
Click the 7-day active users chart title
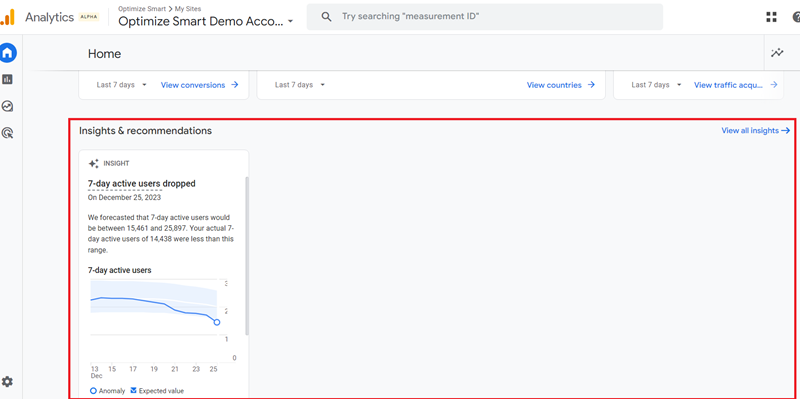pyautogui.click(x=119, y=270)
